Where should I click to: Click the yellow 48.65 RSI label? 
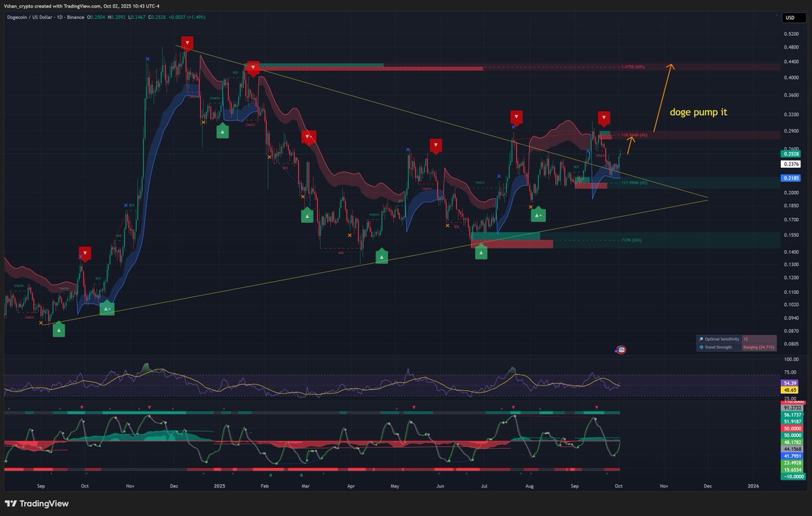click(x=789, y=390)
